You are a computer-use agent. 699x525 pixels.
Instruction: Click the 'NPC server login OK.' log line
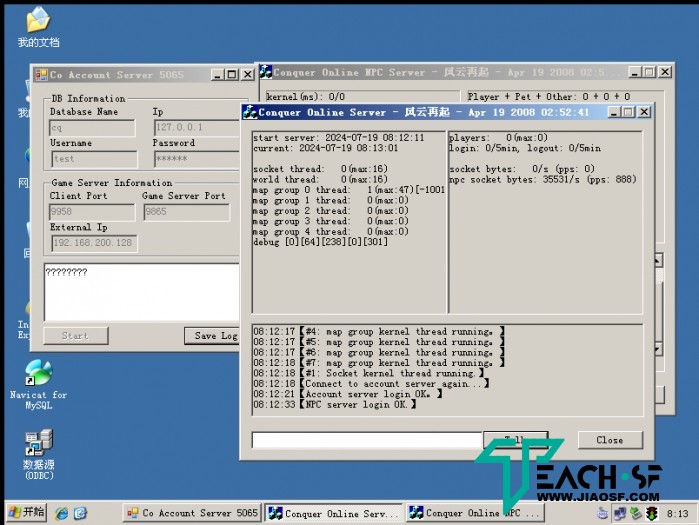pos(335,405)
